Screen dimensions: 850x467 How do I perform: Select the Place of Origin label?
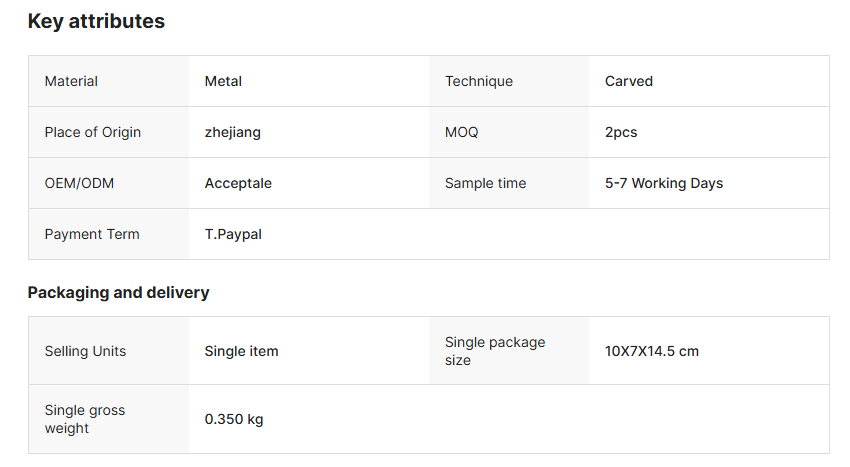pos(93,132)
